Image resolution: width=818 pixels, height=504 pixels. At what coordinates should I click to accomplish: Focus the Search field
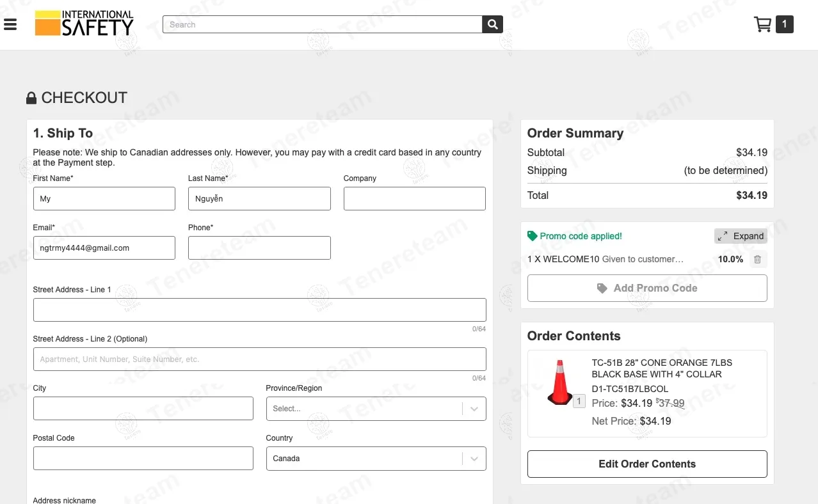click(323, 24)
